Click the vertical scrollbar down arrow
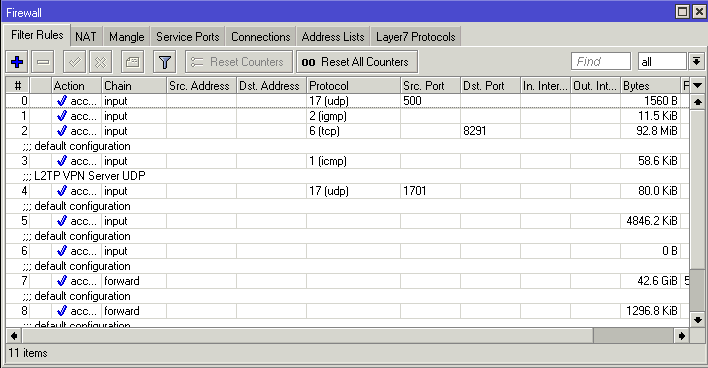This screenshot has width=708, height=368. coord(698,320)
